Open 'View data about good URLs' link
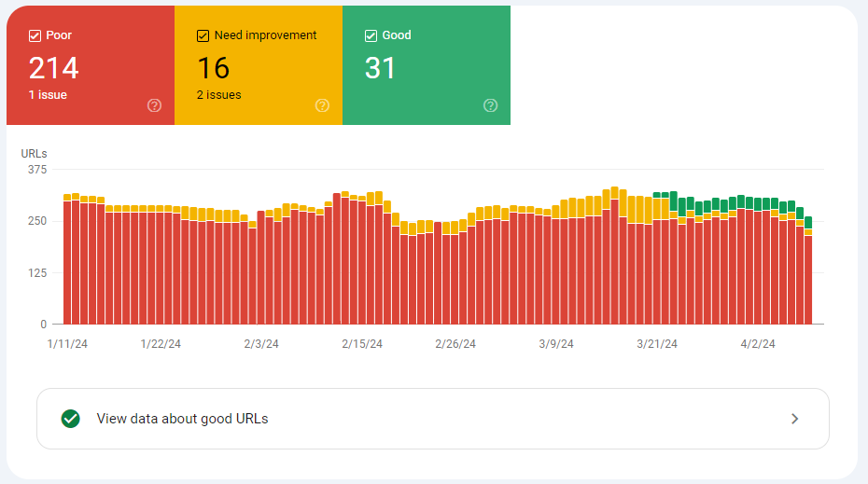 (433, 419)
